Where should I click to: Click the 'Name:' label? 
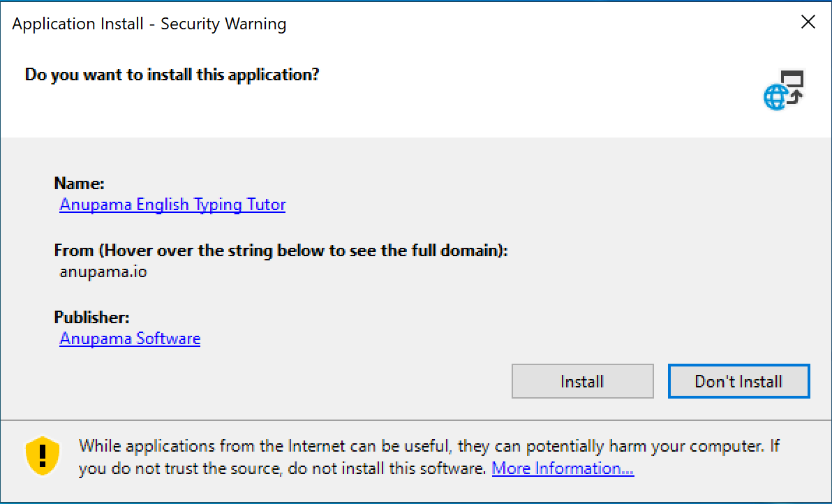point(79,184)
